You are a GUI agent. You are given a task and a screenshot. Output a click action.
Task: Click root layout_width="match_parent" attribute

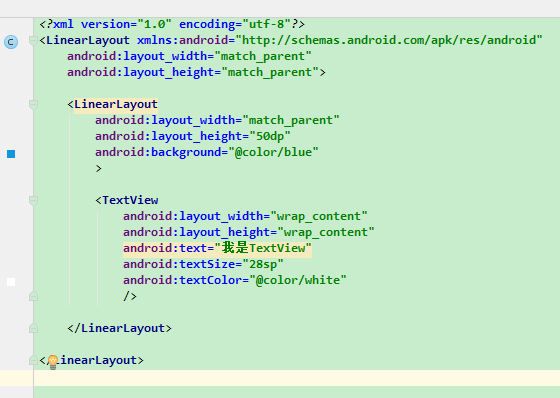[189, 56]
